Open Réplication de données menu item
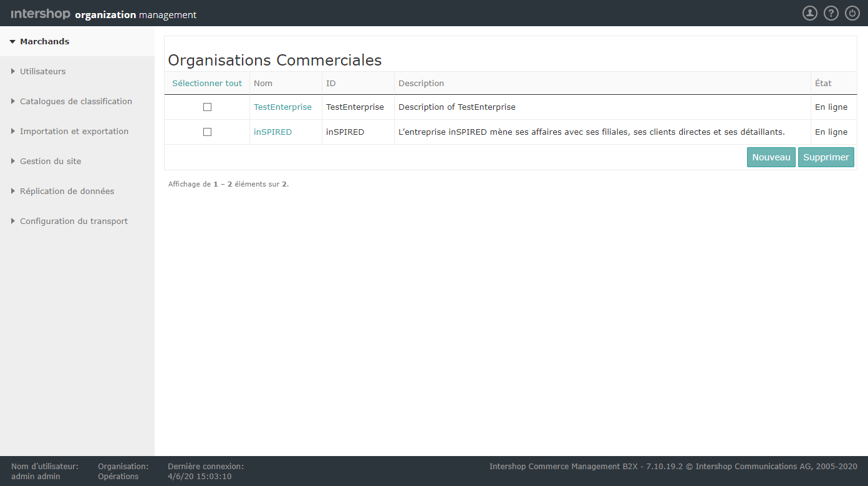 coord(67,192)
